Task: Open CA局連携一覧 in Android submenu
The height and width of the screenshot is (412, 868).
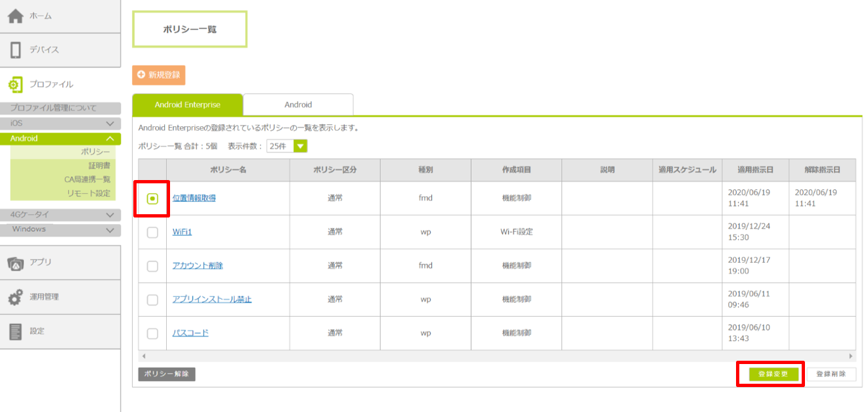Action: coord(87,179)
